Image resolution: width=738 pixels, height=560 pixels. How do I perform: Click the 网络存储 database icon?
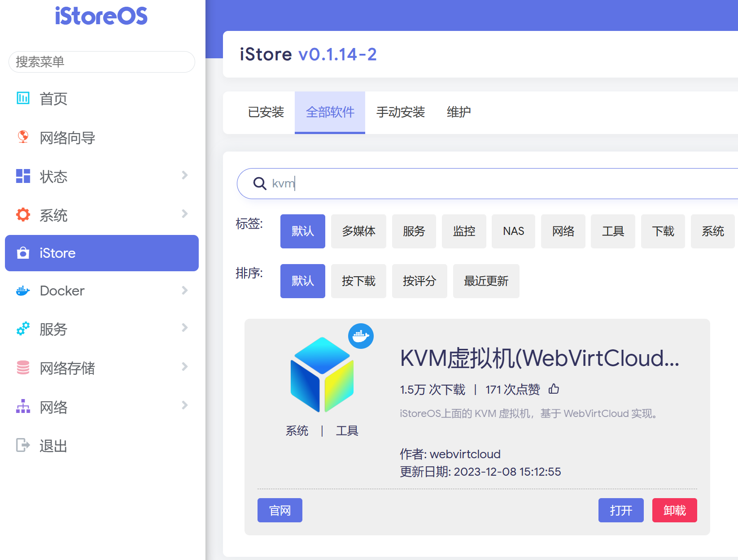(23, 368)
